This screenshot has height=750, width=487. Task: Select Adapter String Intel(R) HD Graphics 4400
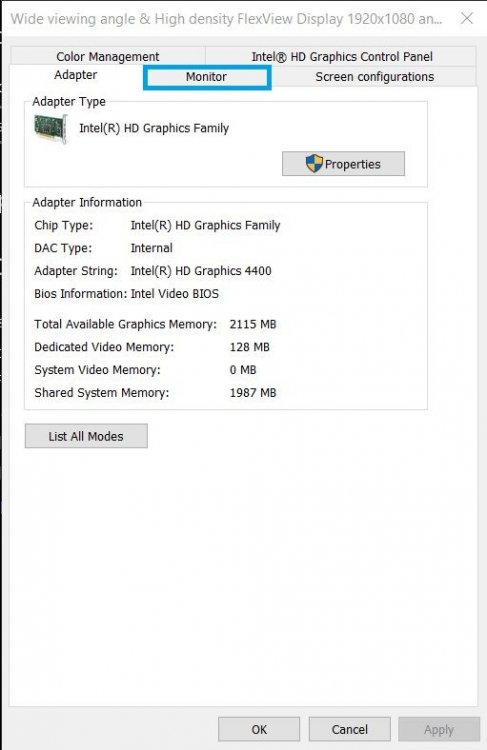click(x=201, y=271)
